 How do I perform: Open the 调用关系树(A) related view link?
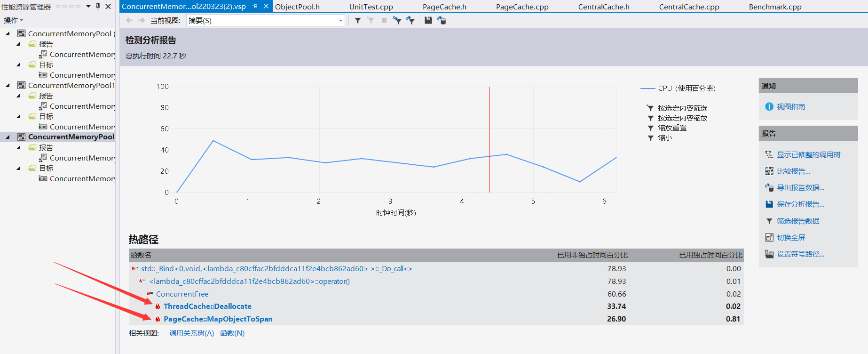point(191,333)
